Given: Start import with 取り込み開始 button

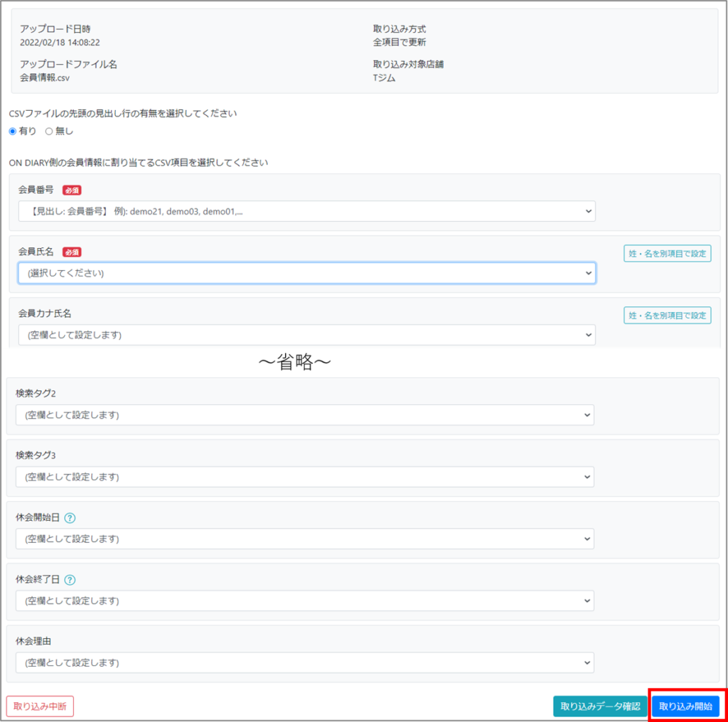Looking at the screenshot, I should [685, 706].
